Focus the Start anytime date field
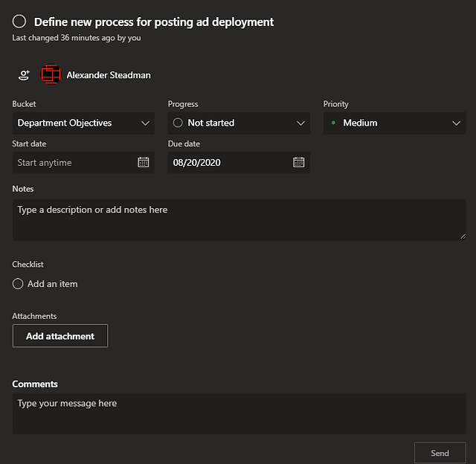Image resolution: width=476 pixels, height=464 pixels. tap(83, 163)
